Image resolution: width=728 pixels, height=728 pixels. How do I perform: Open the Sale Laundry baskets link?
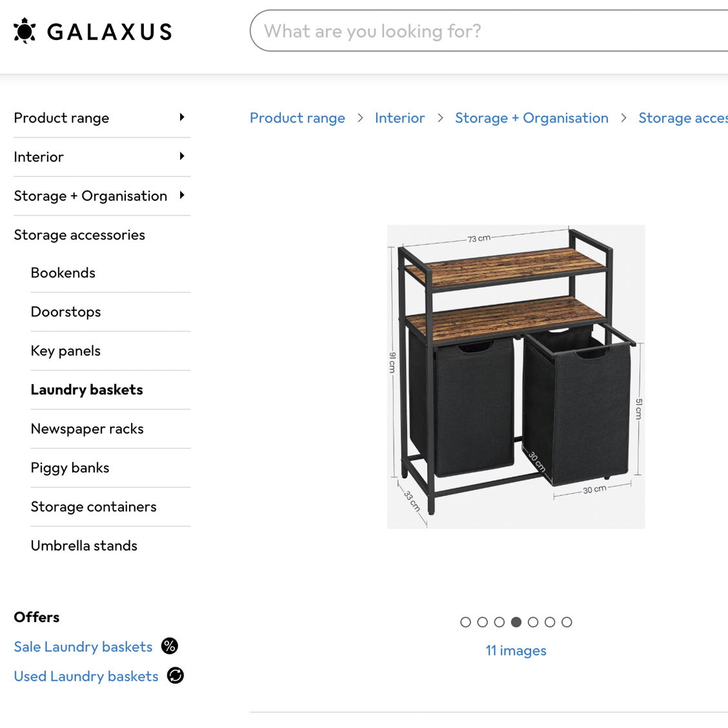point(83,647)
